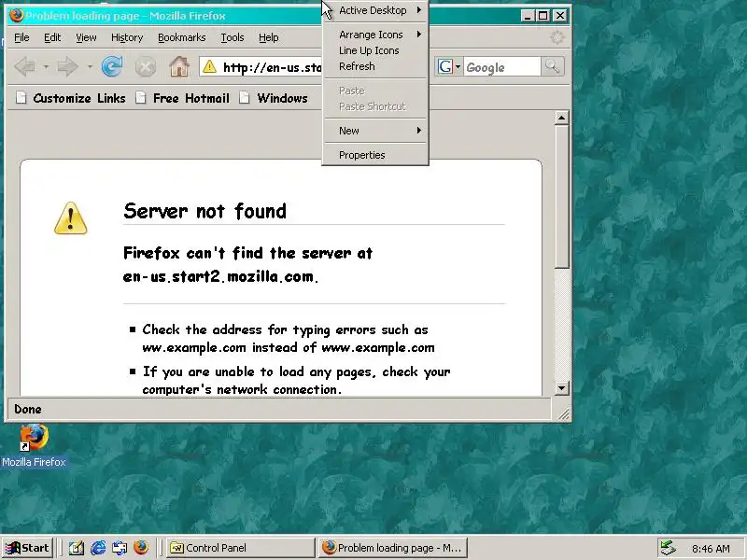Open the search engine dropdown arrow

tap(458, 66)
